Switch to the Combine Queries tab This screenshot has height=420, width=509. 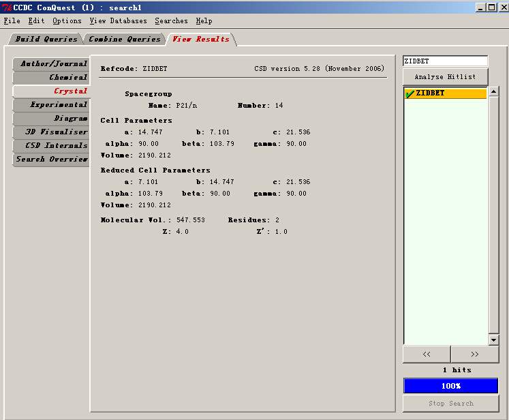pyautogui.click(x=125, y=40)
